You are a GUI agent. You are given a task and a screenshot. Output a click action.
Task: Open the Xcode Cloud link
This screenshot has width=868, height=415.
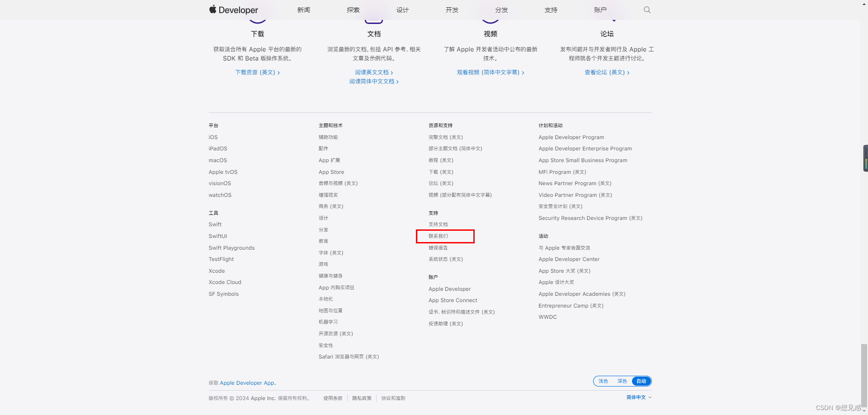tap(225, 282)
